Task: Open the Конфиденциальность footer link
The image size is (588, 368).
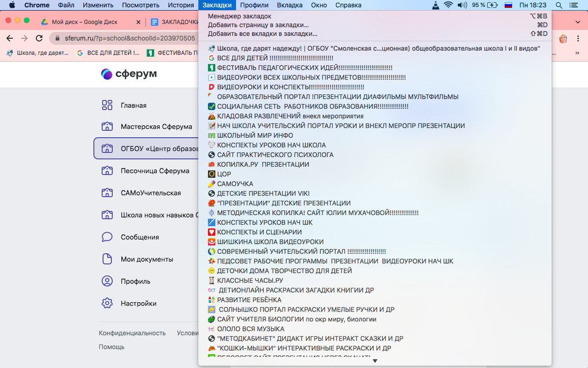Action: tap(132, 333)
